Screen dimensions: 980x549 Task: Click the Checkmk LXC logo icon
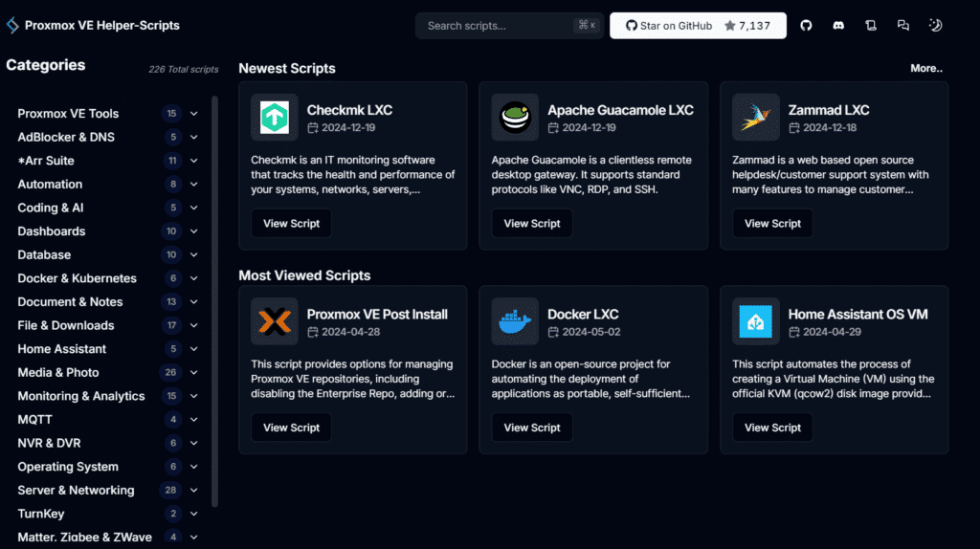point(275,117)
